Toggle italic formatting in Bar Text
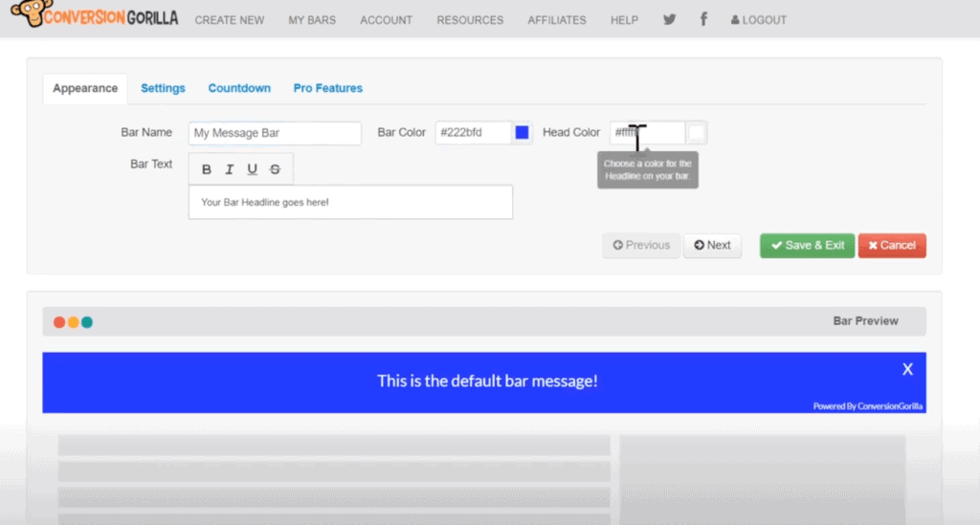The height and width of the screenshot is (525, 980). (x=230, y=169)
